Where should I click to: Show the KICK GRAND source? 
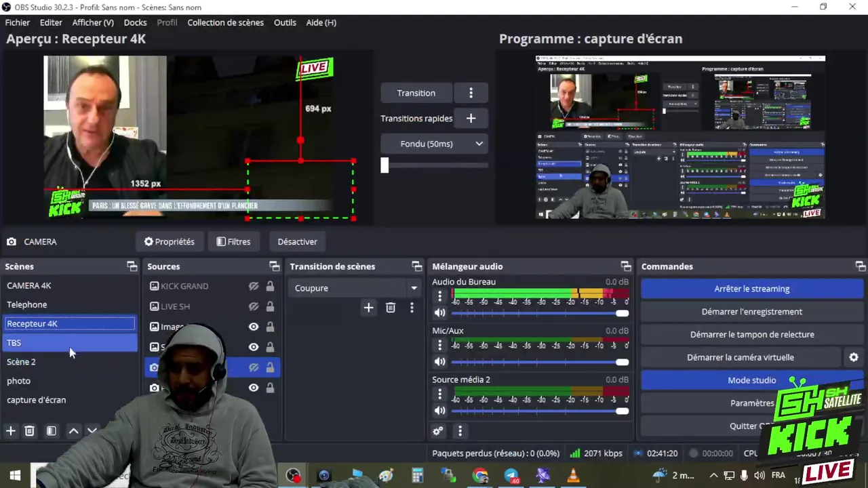(x=254, y=286)
